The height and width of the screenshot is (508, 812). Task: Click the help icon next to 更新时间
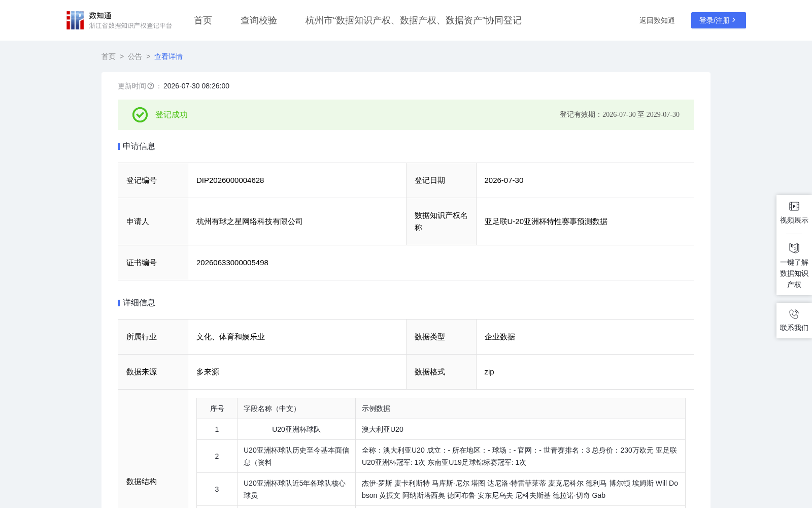coord(151,86)
